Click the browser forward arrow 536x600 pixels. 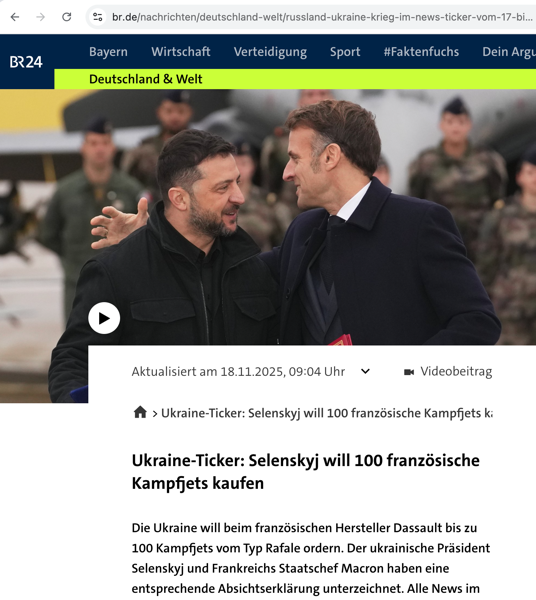pos(41,17)
